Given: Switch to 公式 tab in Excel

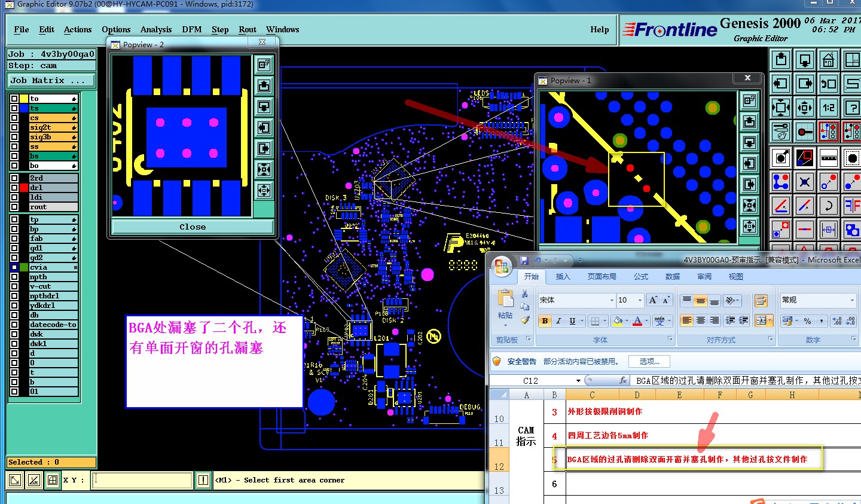Looking at the screenshot, I should (x=641, y=276).
